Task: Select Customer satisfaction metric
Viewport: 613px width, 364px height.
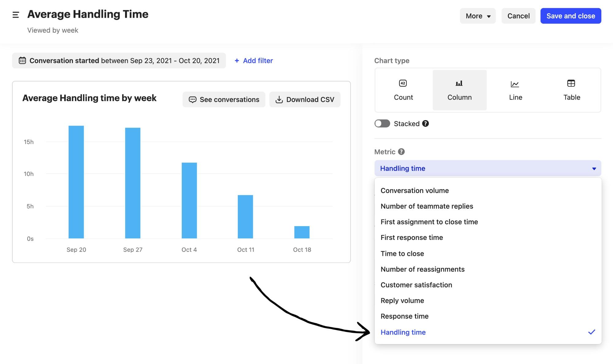Action: [x=488, y=285]
